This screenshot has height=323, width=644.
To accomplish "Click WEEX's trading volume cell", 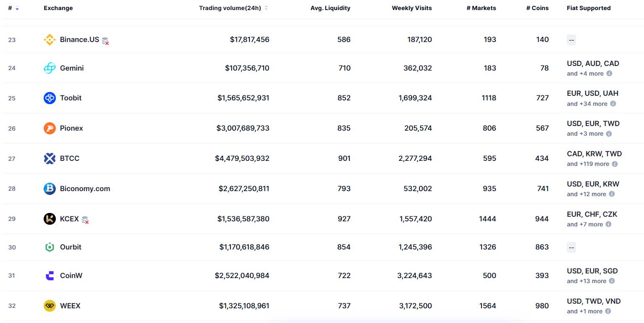I will pos(244,306).
